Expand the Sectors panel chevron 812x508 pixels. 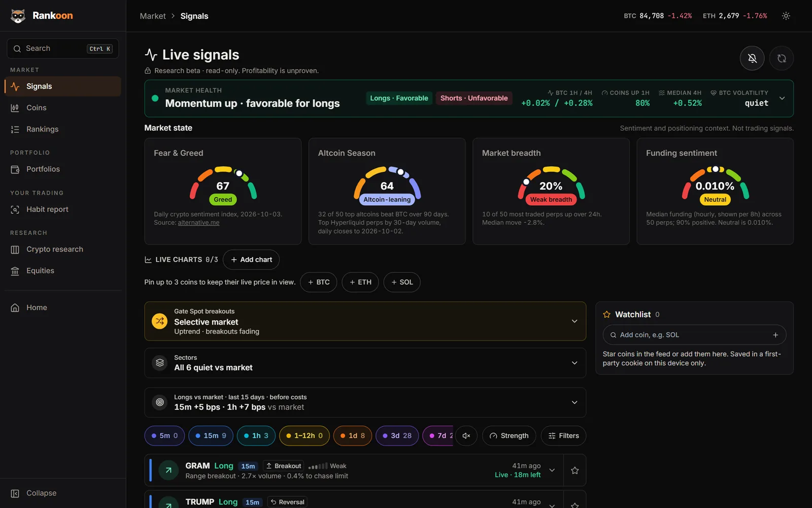pos(574,363)
